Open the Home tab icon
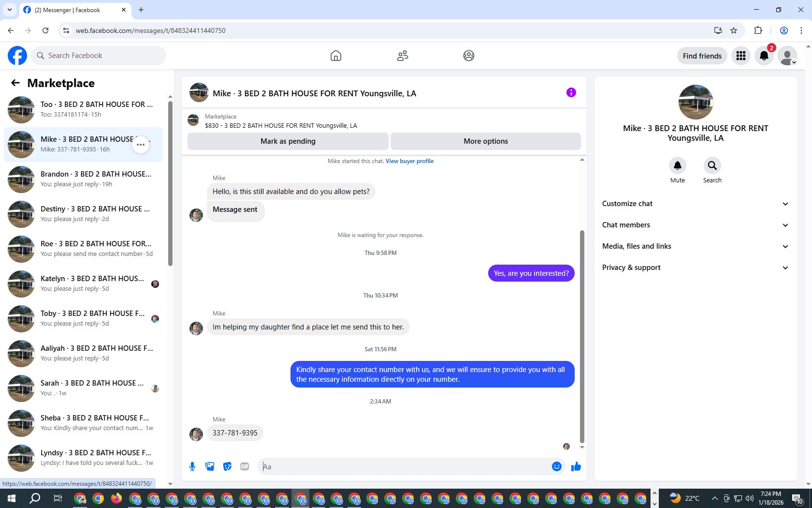 [x=336, y=56]
